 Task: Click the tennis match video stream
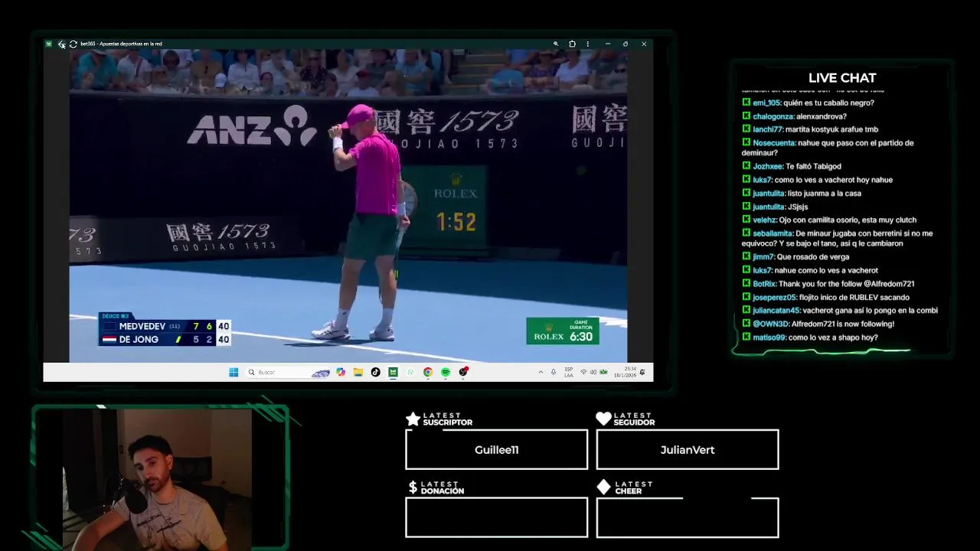coord(348,206)
